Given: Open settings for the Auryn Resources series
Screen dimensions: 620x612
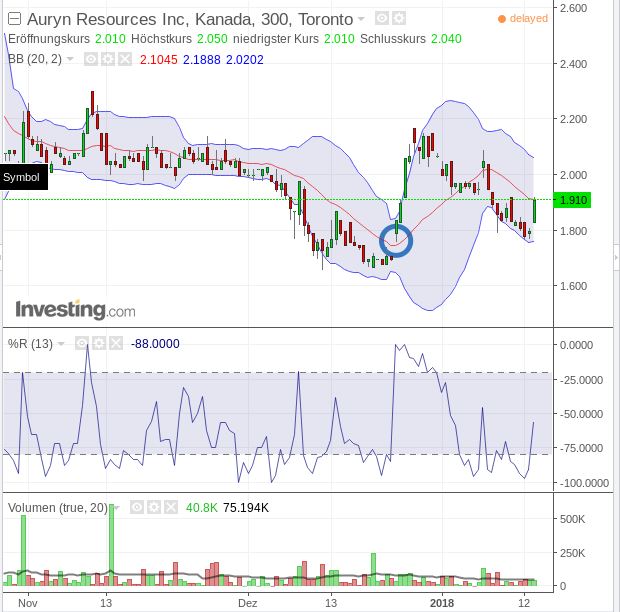Looking at the screenshot, I should coord(399,19).
